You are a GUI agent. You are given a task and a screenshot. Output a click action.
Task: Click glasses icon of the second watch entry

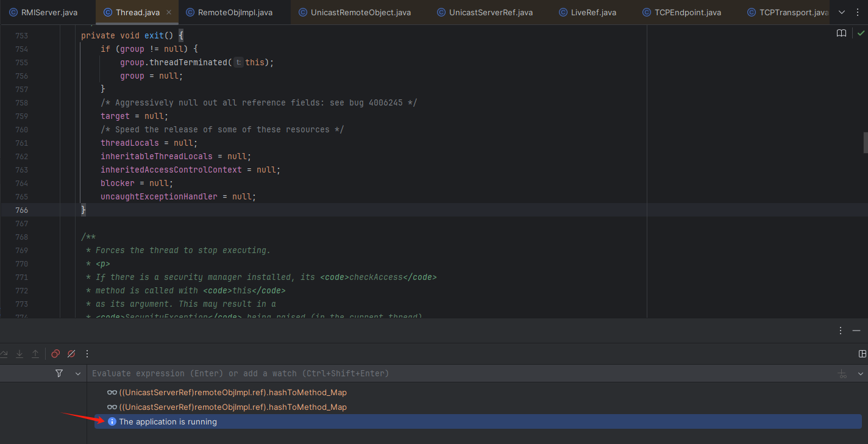(x=112, y=407)
